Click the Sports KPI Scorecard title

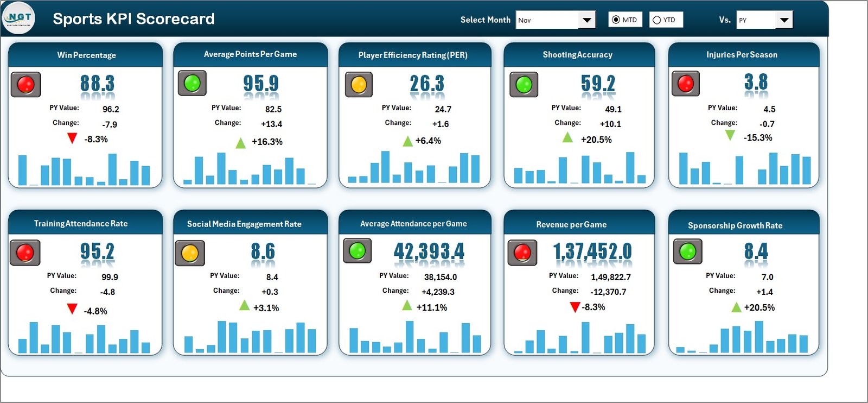pyautogui.click(x=133, y=18)
